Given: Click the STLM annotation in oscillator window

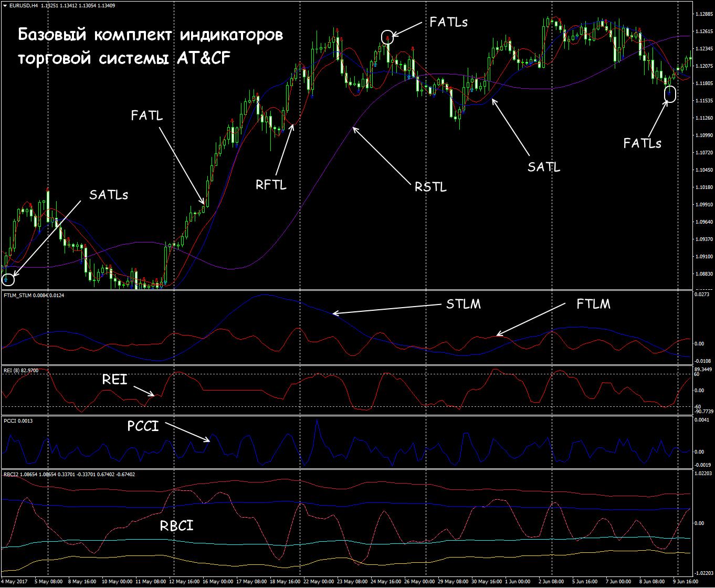Looking at the screenshot, I should (463, 304).
